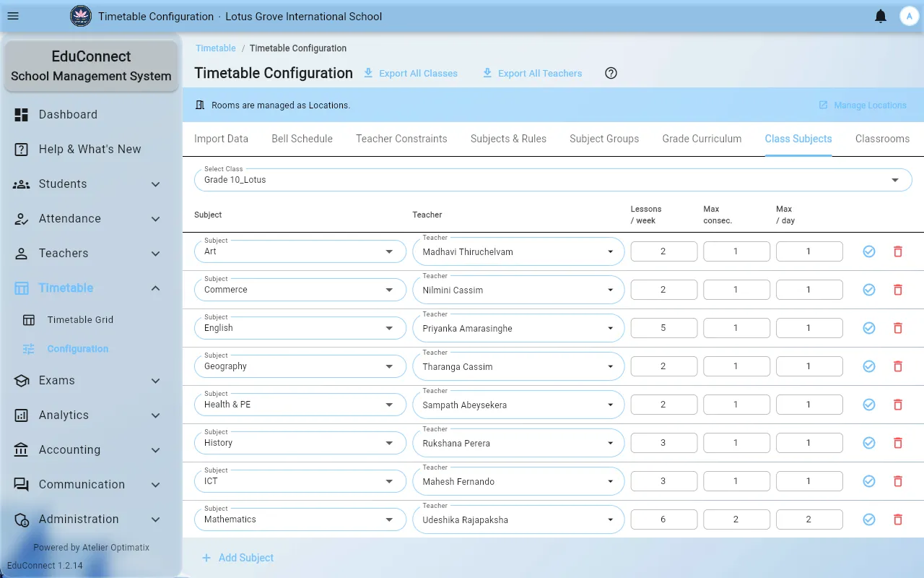Open the History subject dropdown

(x=300, y=443)
